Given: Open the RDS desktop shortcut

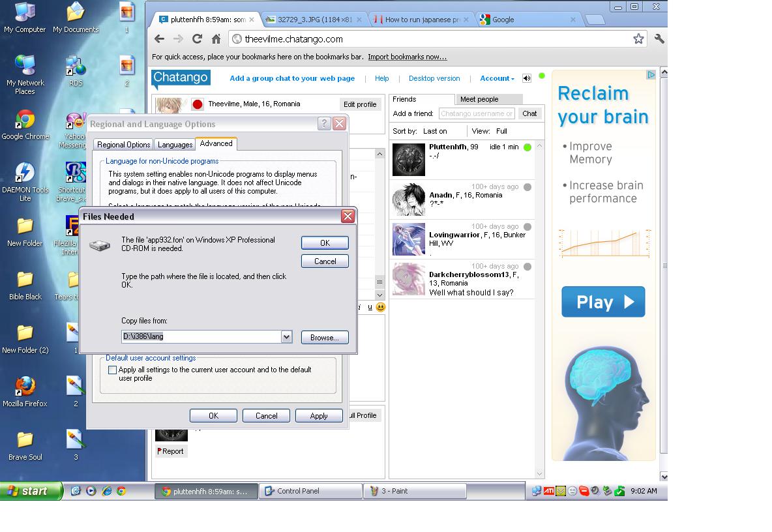Looking at the screenshot, I should (76, 71).
